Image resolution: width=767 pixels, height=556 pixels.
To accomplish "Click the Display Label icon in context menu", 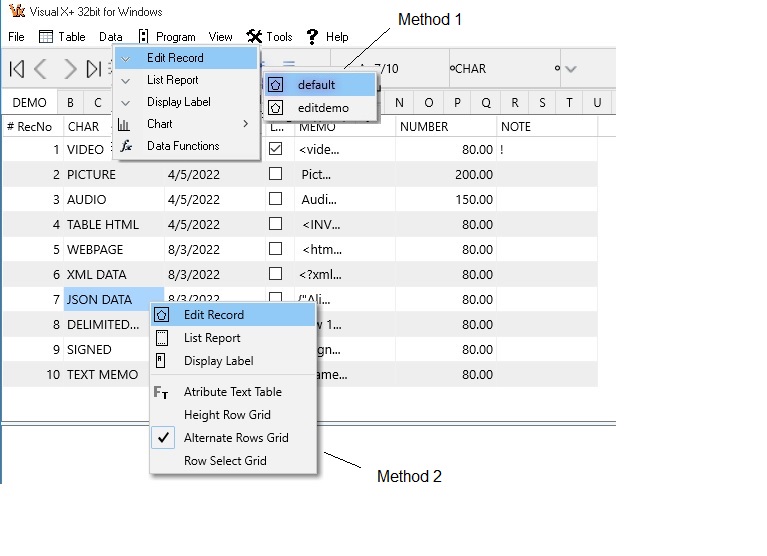I will point(160,360).
